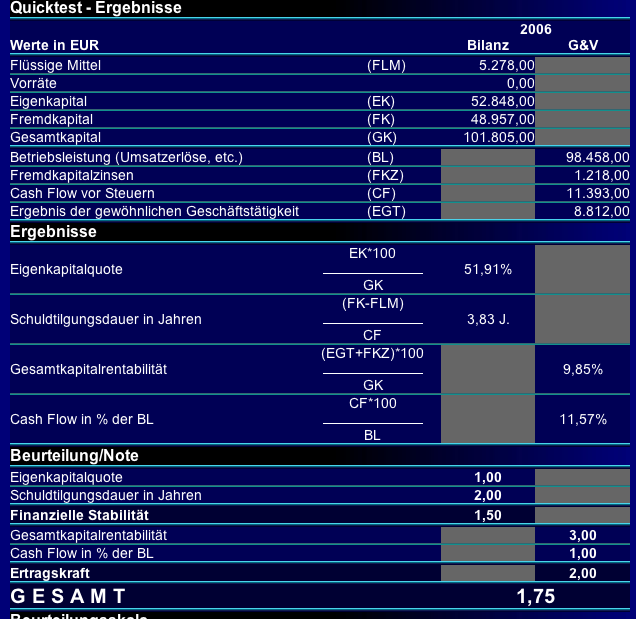Viewport: 636px width, 619px height.
Task: Click the Eigenkapitalquote result 51,91%
Action: (488, 269)
